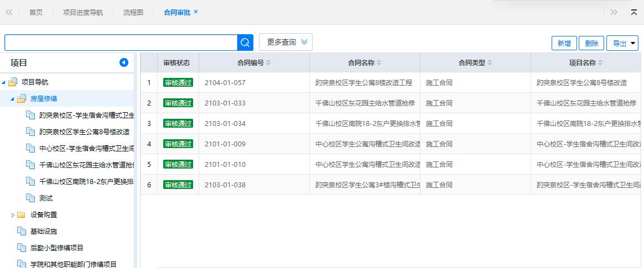Sort by 合同名称 column sort icon
The image size is (644, 268).
379,63
